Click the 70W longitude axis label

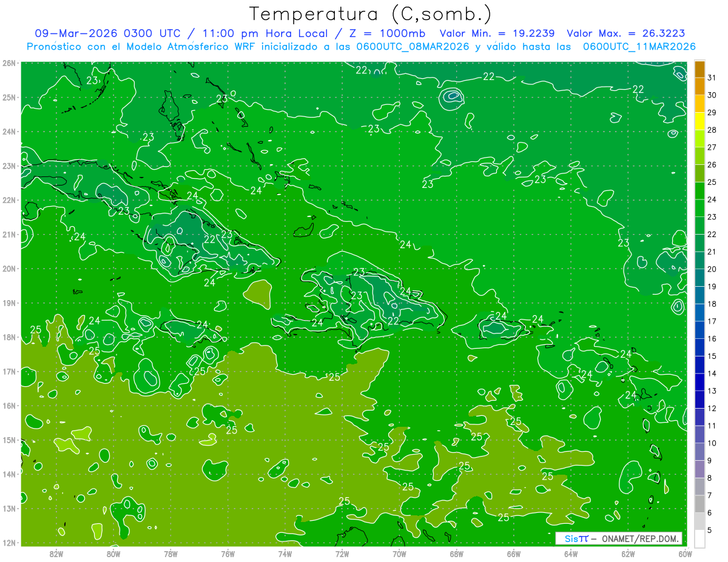point(399,554)
